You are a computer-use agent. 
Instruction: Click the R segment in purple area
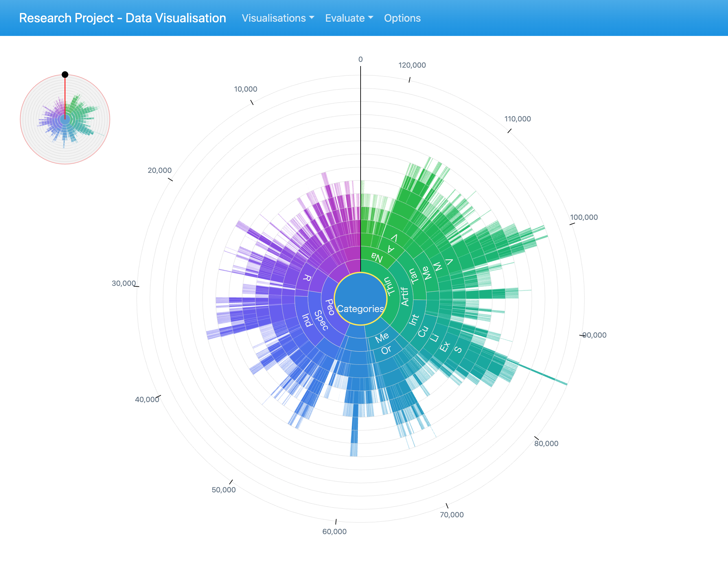(x=307, y=278)
